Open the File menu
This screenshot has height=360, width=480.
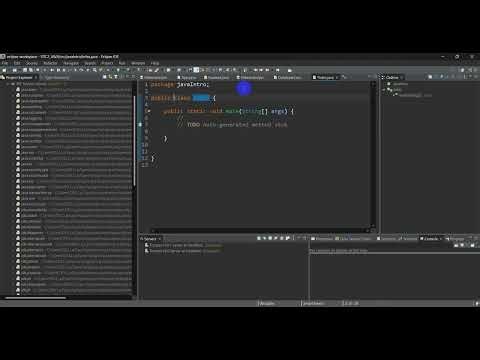click(x=5, y=63)
